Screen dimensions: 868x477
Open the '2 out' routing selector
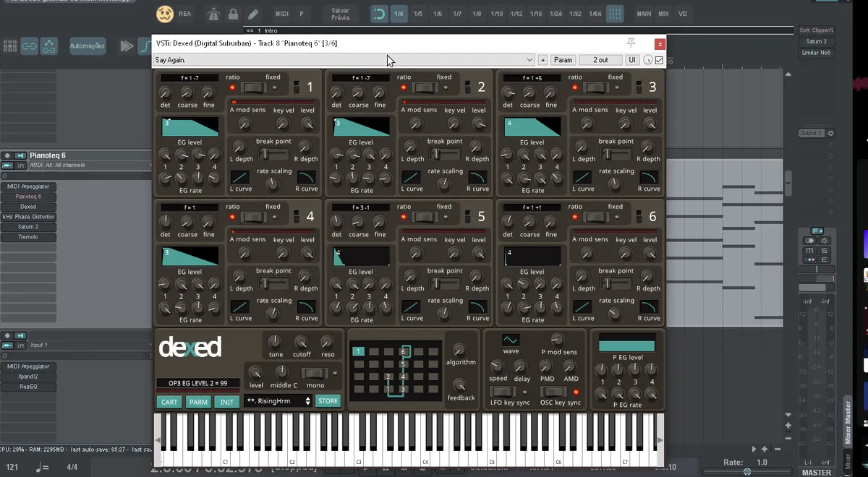tap(600, 60)
